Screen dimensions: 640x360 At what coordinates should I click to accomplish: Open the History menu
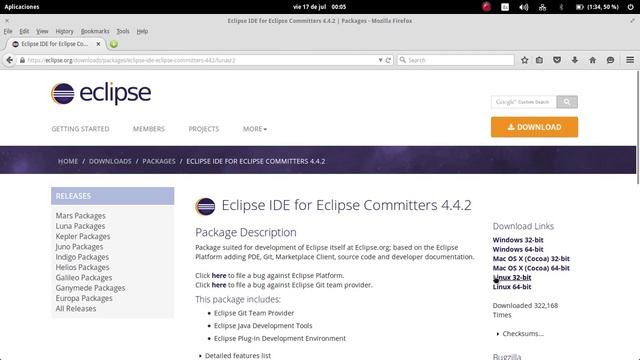(64, 31)
